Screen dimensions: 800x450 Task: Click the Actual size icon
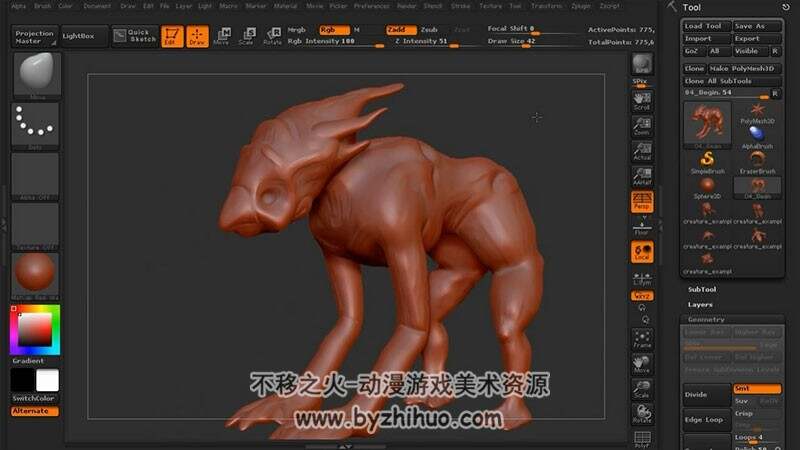click(642, 152)
